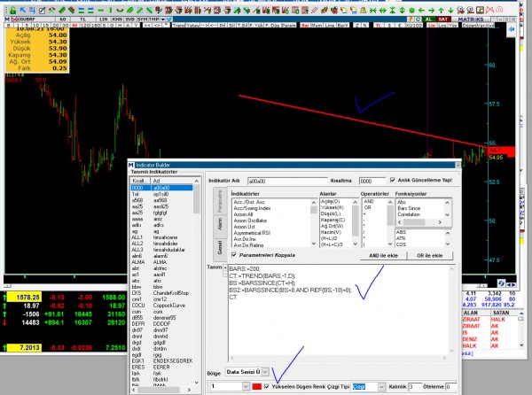Click the green vertical line drawing tool

tap(110, 10)
